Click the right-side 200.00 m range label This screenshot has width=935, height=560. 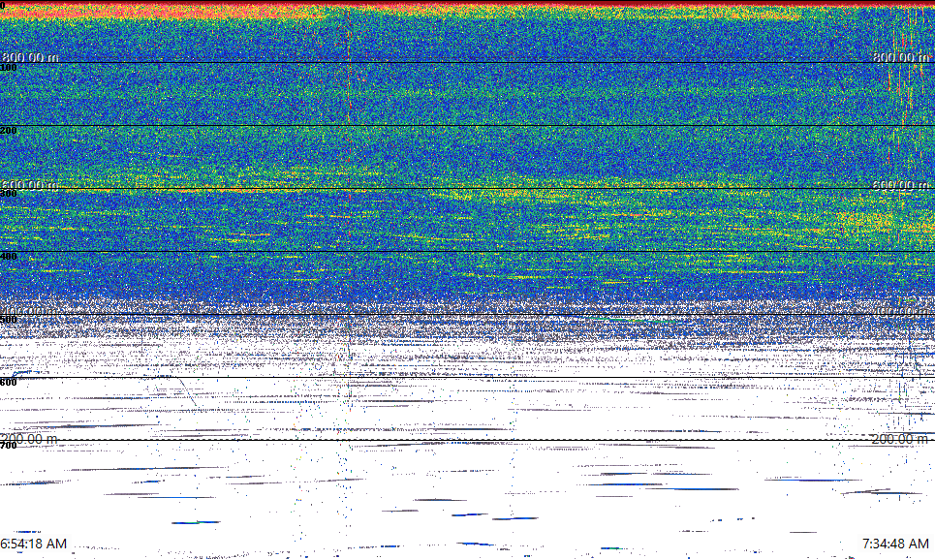pos(900,439)
